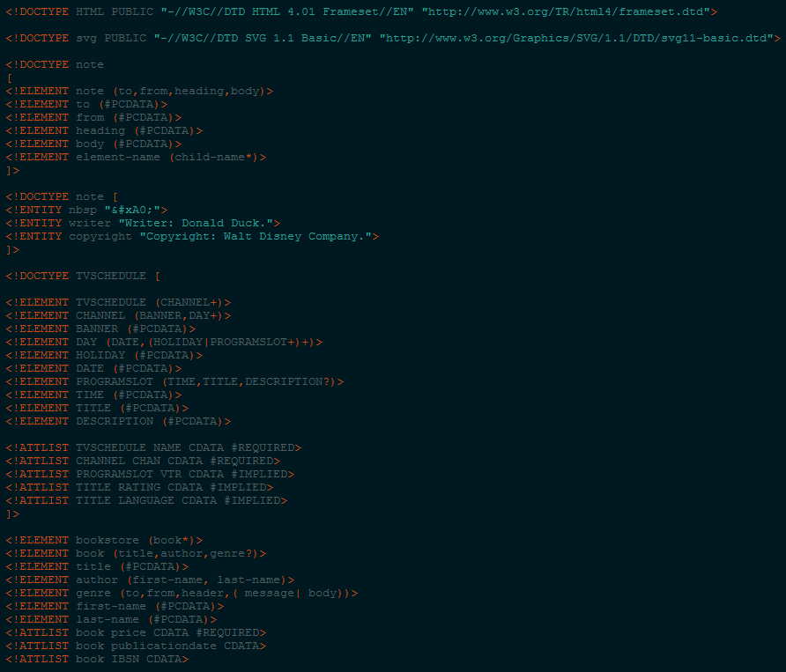Click the lowercase "<!ELEMENT title (#PCDATA)>" line
The image size is (786, 672).
click(97, 567)
